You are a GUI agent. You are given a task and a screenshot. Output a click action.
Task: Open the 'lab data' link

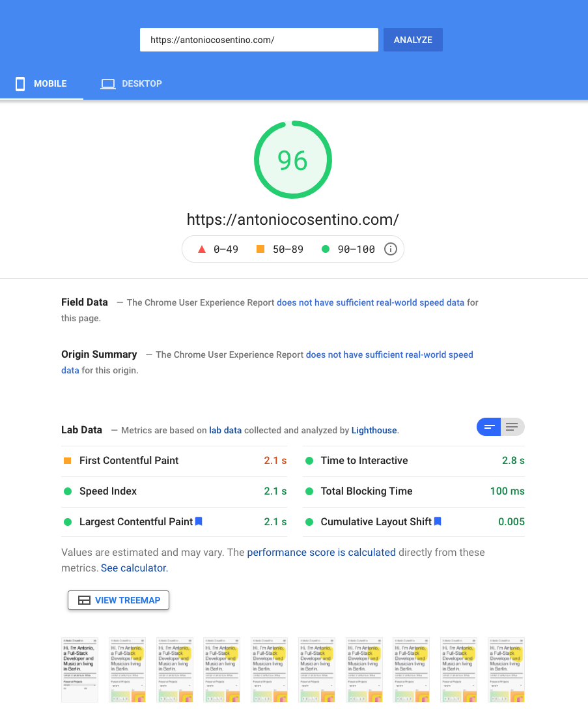point(225,431)
